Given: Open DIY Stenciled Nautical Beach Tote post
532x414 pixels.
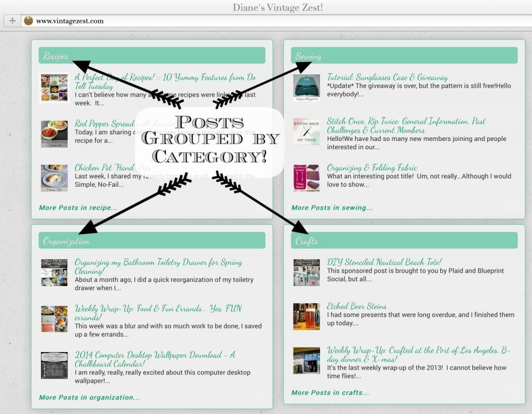Looking at the screenshot, I should click(384, 262).
